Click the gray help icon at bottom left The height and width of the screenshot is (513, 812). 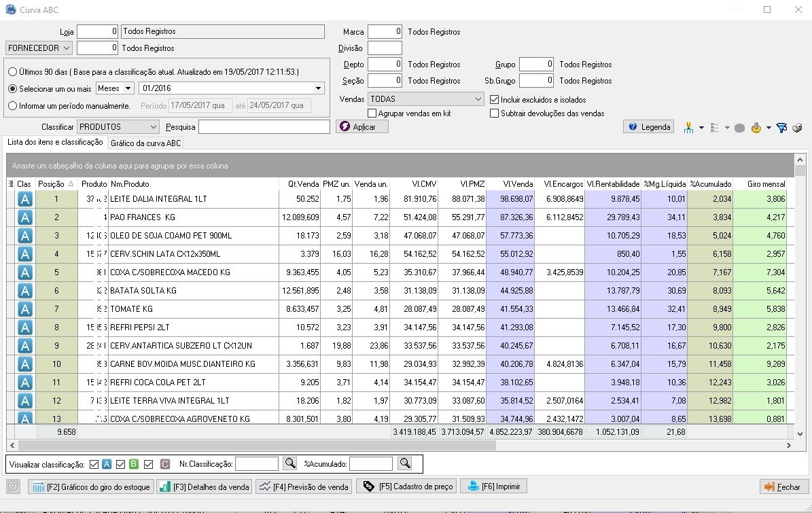pyautogui.click(x=14, y=486)
